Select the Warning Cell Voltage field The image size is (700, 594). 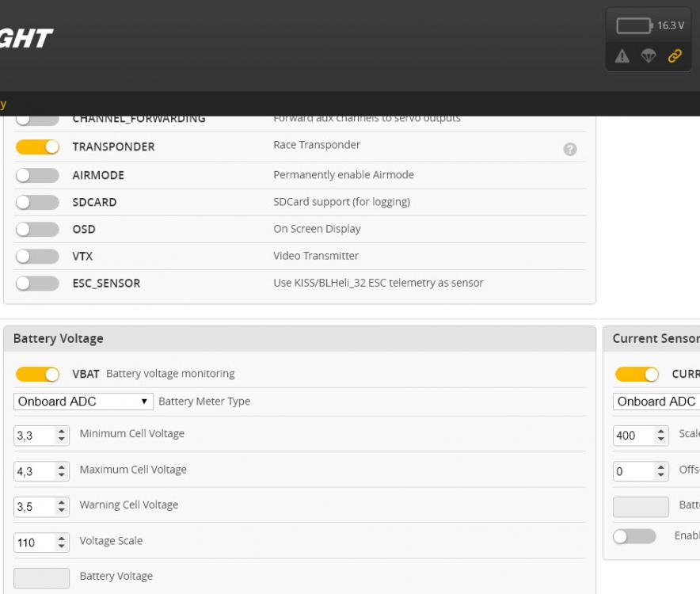click(x=34, y=506)
